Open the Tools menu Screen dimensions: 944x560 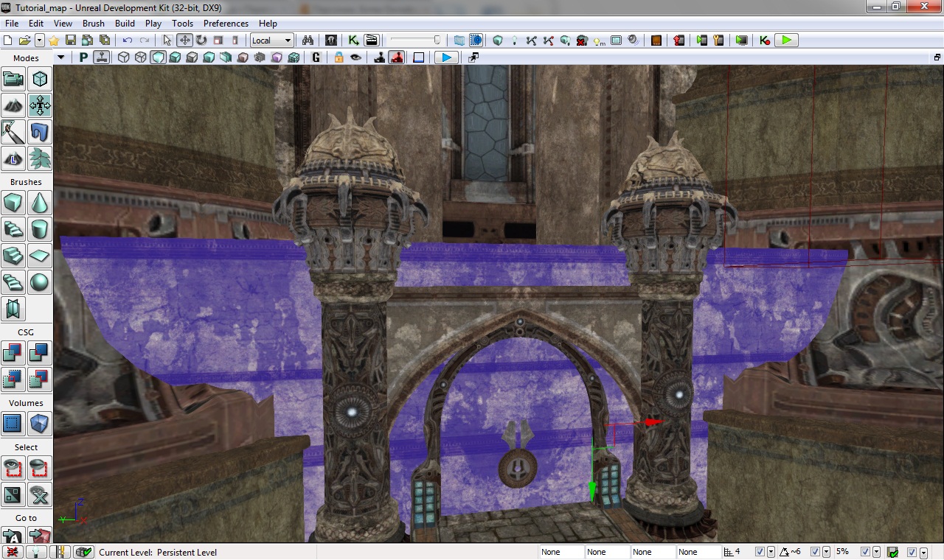(x=183, y=24)
